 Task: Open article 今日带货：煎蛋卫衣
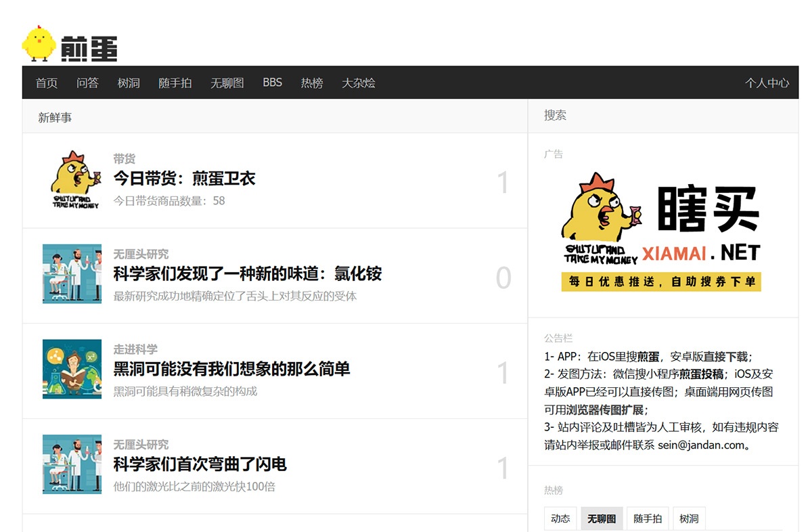click(184, 179)
